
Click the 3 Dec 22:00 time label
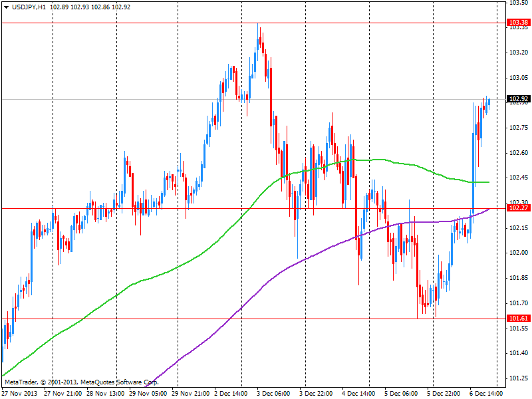pos(316,394)
